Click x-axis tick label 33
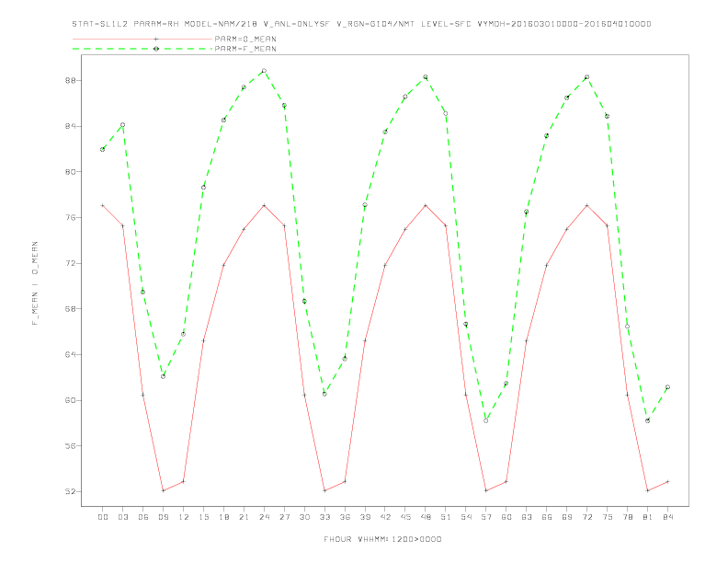The image size is (728, 563). tap(324, 517)
